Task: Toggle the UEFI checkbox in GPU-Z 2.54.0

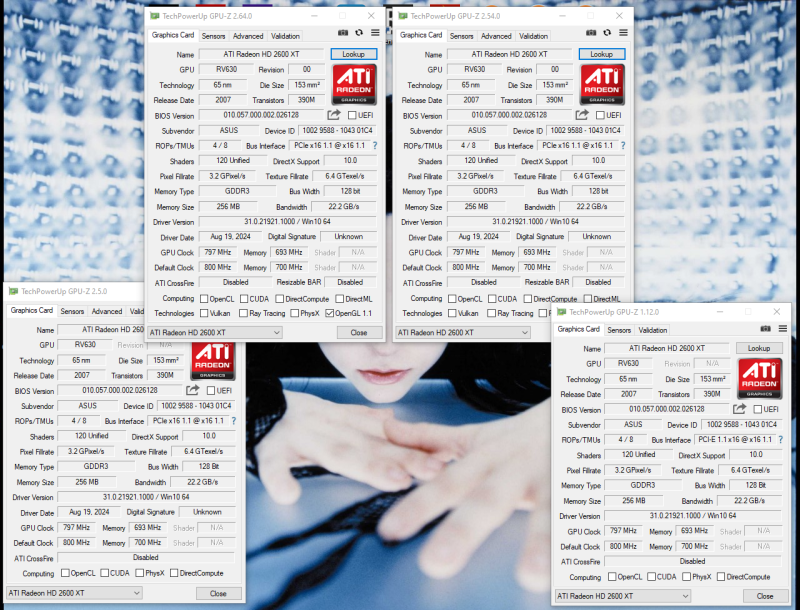Action: click(x=601, y=115)
